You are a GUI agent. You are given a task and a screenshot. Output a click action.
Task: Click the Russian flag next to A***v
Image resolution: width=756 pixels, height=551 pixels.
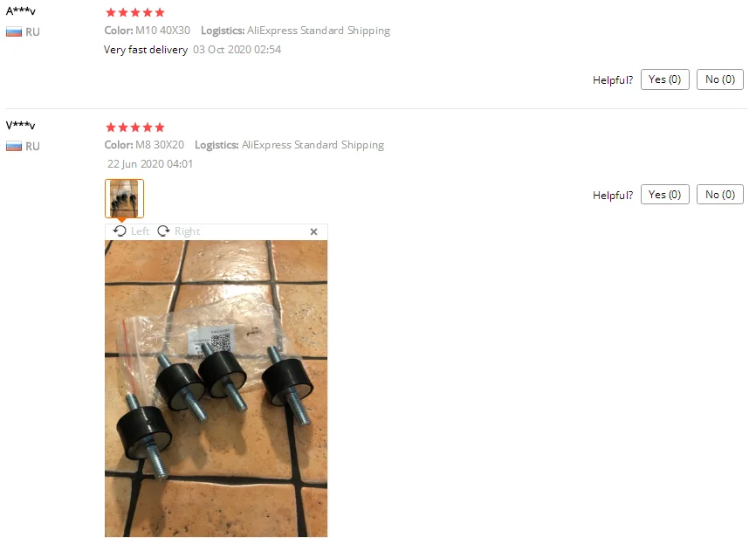click(14, 32)
